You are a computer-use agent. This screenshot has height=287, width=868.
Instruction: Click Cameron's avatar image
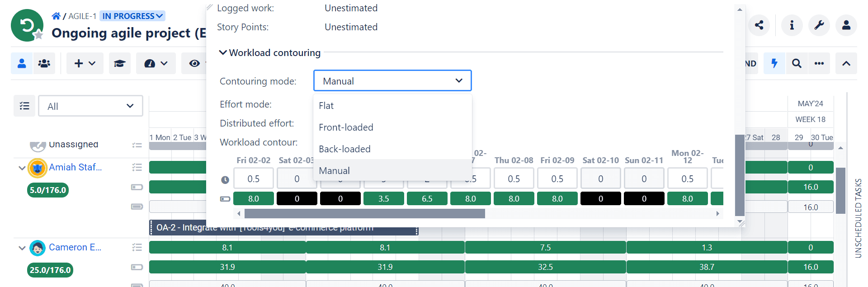pyautogui.click(x=38, y=248)
